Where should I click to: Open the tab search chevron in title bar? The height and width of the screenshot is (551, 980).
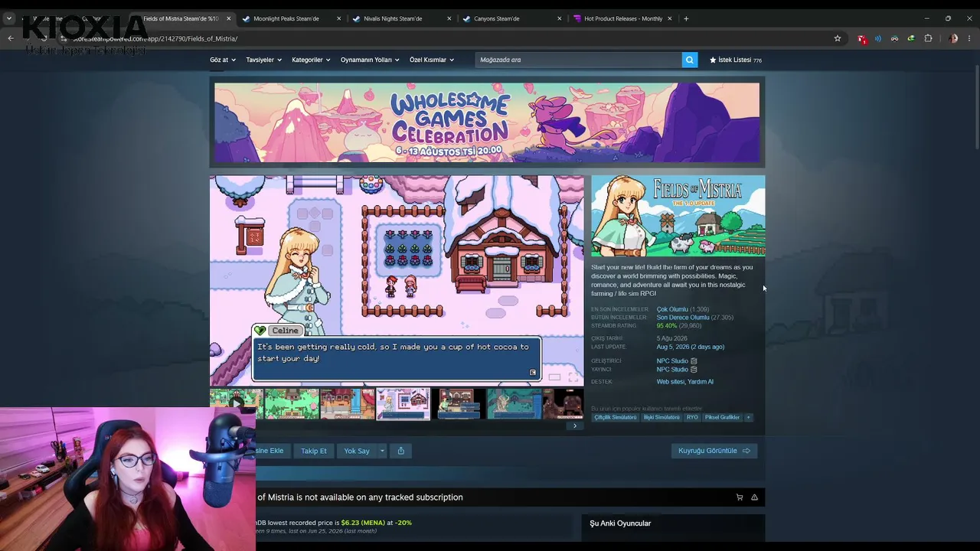pos(9,18)
